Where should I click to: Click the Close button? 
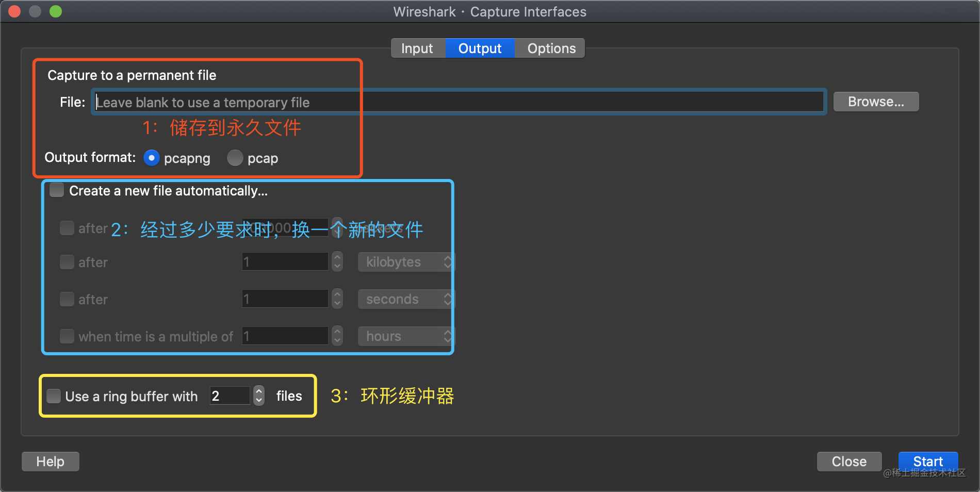(x=849, y=462)
